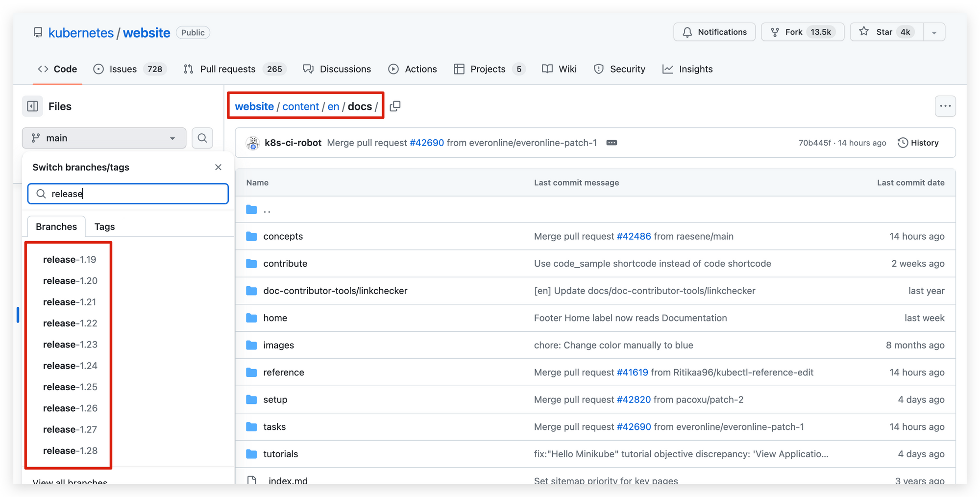Select the Branches tab in popup
This screenshot has width=980, height=497.
pos(56,226)
